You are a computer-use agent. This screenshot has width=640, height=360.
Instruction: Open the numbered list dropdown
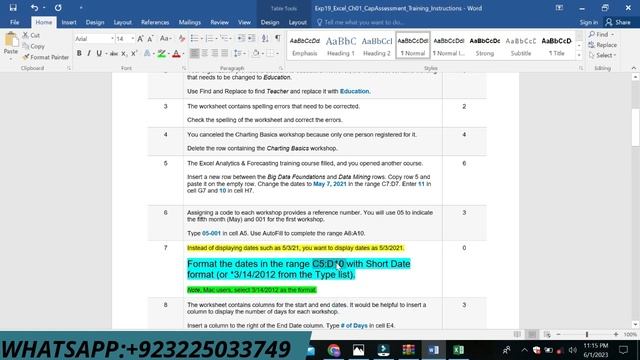(217, 39)
